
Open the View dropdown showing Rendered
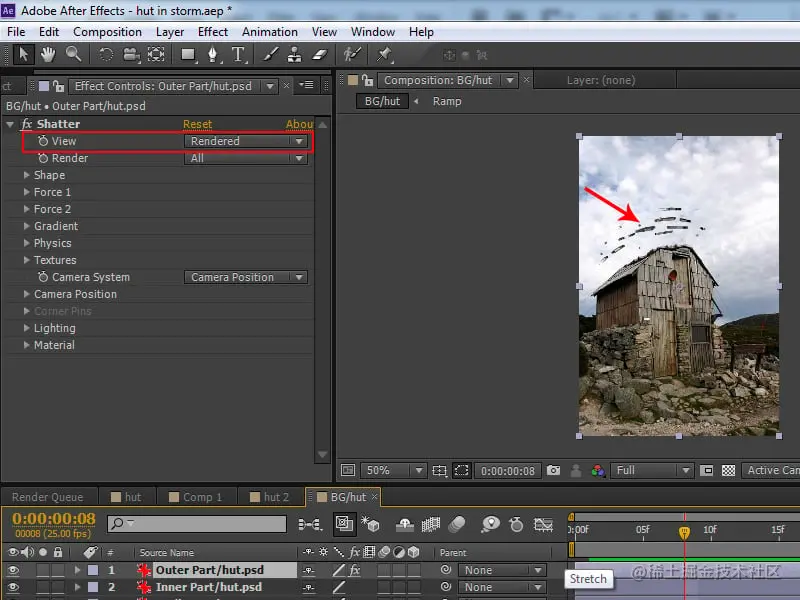(x=246, y=141)
